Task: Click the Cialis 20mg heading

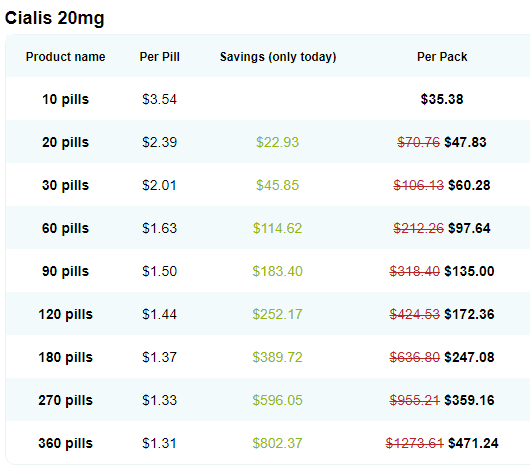Action: click(54, 18)
